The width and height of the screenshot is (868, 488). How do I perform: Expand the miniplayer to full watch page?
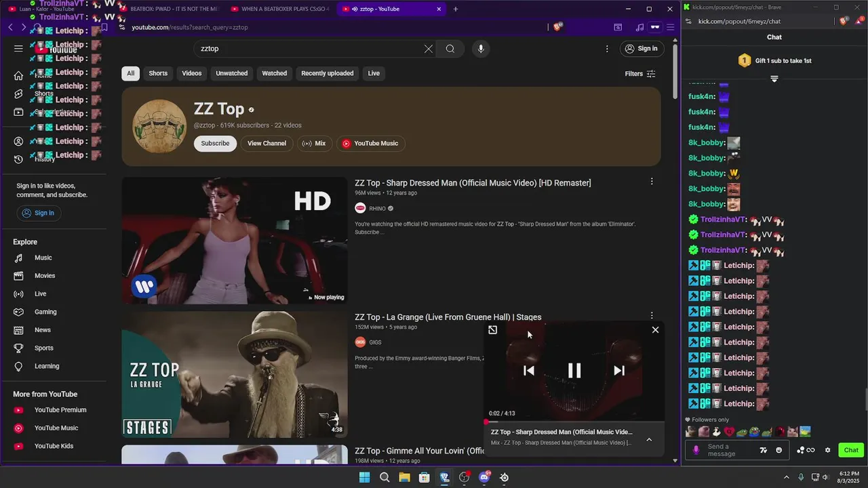point(493,330)
